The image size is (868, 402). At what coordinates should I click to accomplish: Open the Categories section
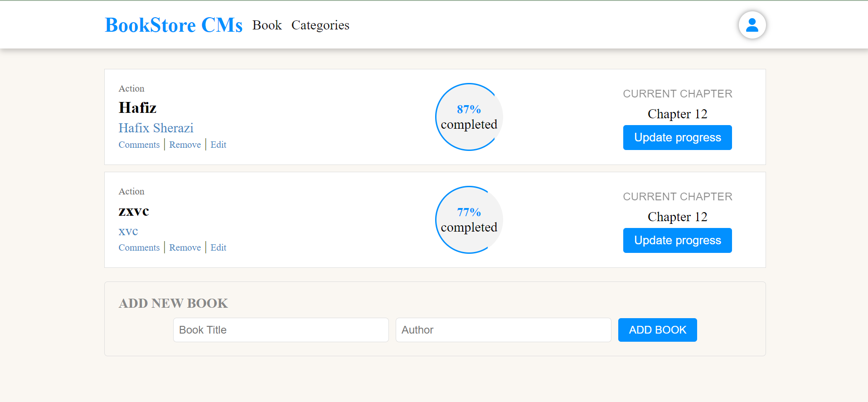tap(320, 25)
